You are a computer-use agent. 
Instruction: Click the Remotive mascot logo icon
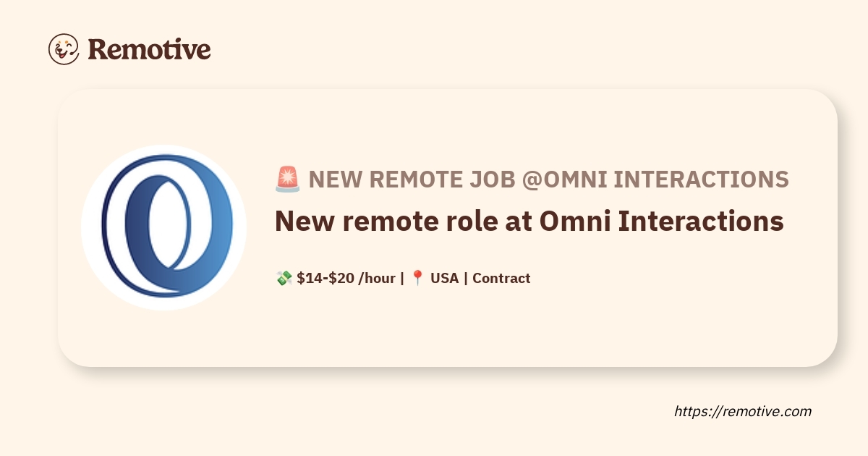coord(64,49)
